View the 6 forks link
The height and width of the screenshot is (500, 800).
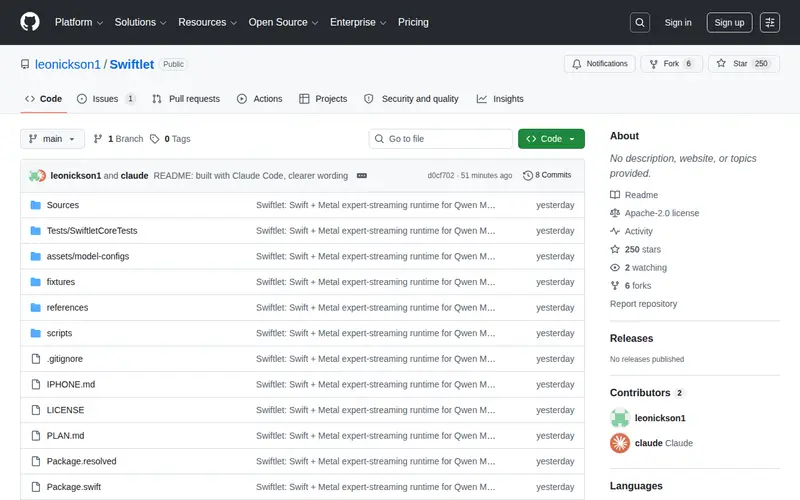click(x=631, y=286)
